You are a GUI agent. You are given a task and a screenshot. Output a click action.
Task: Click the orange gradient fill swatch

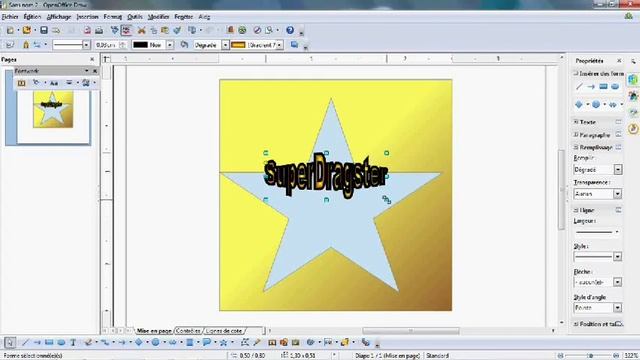[x=238, y=45]
